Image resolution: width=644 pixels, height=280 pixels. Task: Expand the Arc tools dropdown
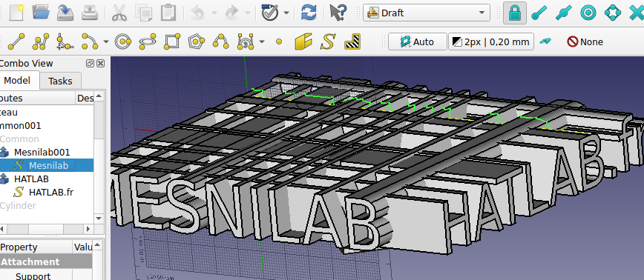106,41
